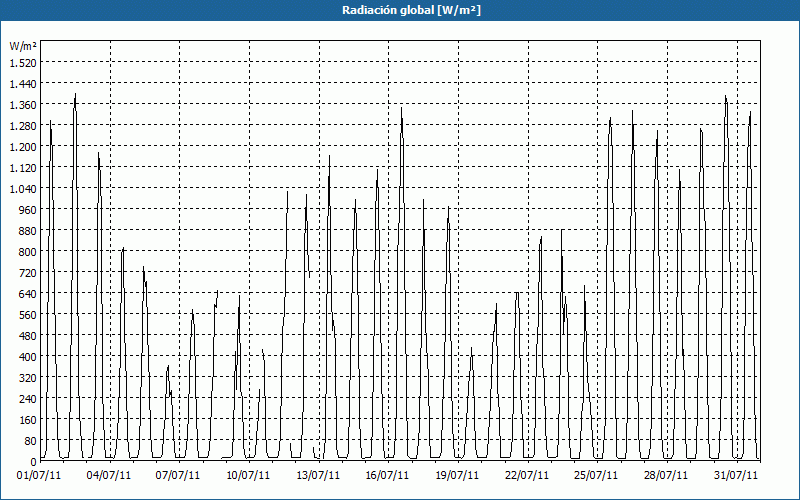Click the 240 y-axis value
This screenshot has height=500, width=800.
click(28, 399)
